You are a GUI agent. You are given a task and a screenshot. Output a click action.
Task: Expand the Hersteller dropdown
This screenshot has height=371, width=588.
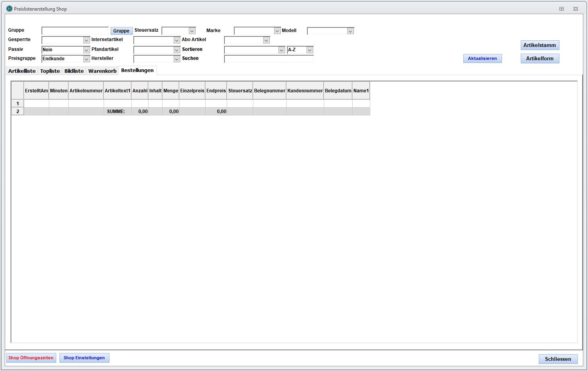click(x=177, y=59)
